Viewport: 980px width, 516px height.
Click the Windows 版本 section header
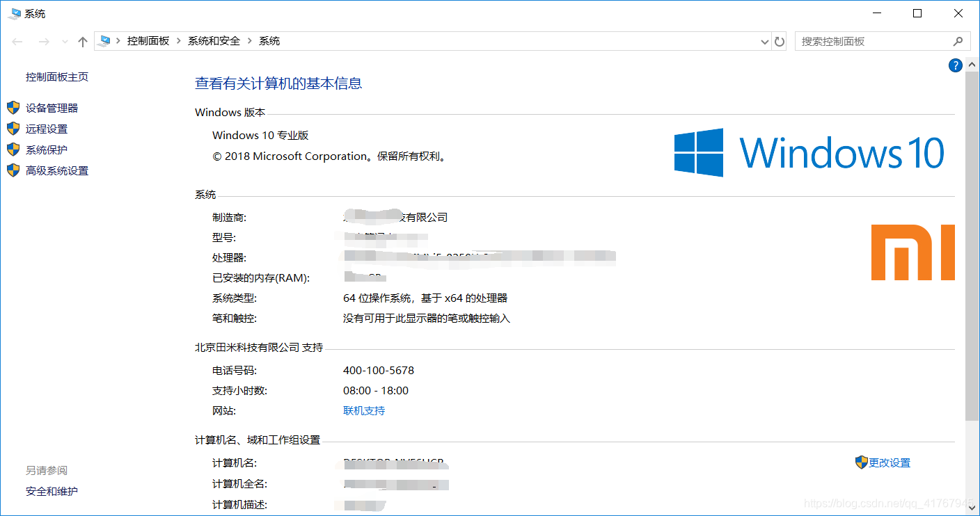(x=230, y=113)
